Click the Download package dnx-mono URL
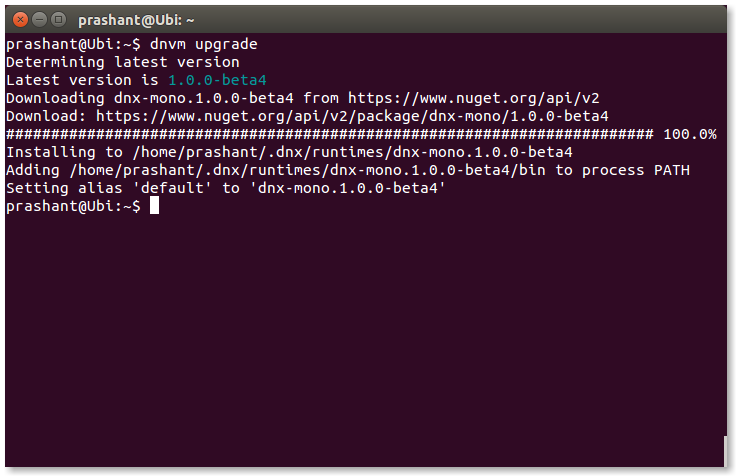The image size is (736, 476). (x=352, y=116)
